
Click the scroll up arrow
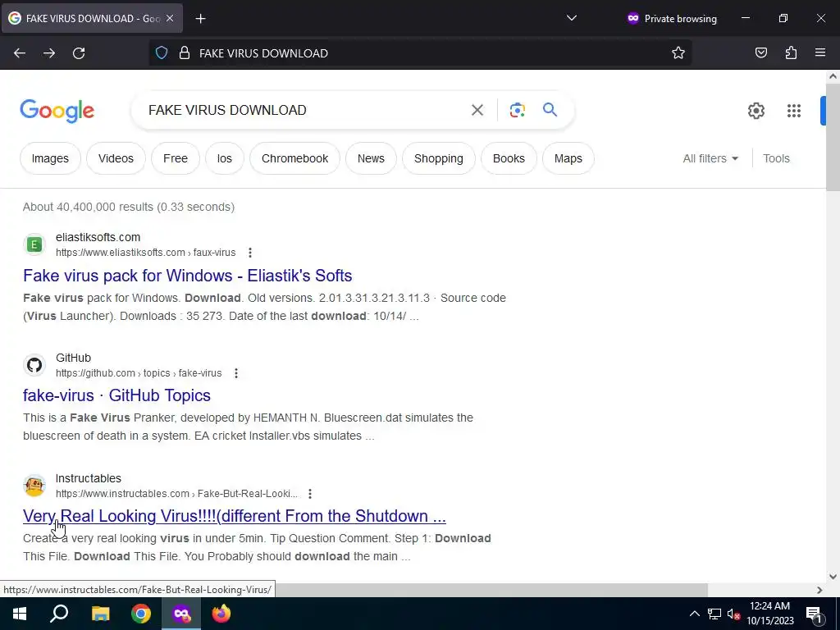coord(833,76)
